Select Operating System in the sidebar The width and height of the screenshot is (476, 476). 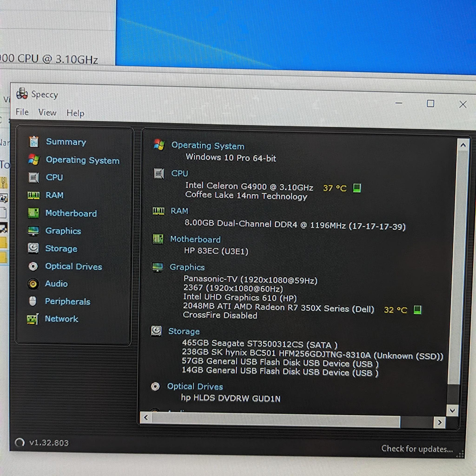click(x=83, y=160)
